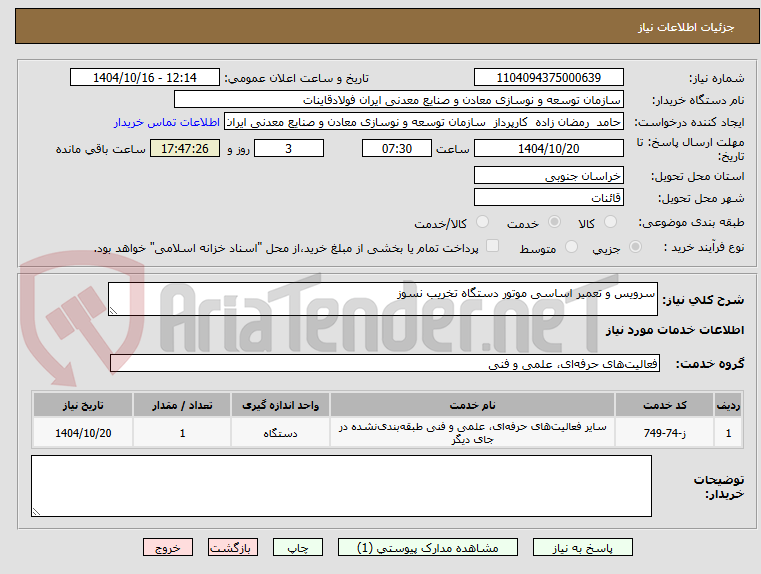Viewport: 761px width, 574px height.
Task: Select the جزیی purchase type radio
Action: point(635,247)
